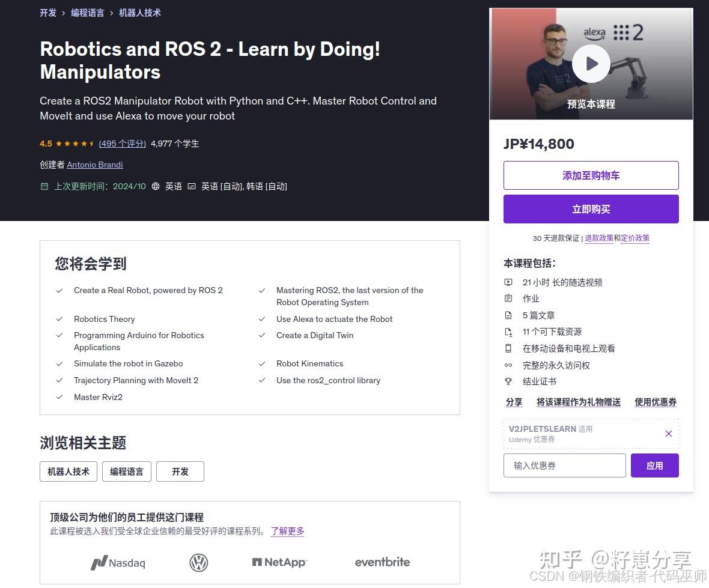Click the certificate icon beside 结业证书
This screenshot has width=709, height=588.
(x=509, y=381)
